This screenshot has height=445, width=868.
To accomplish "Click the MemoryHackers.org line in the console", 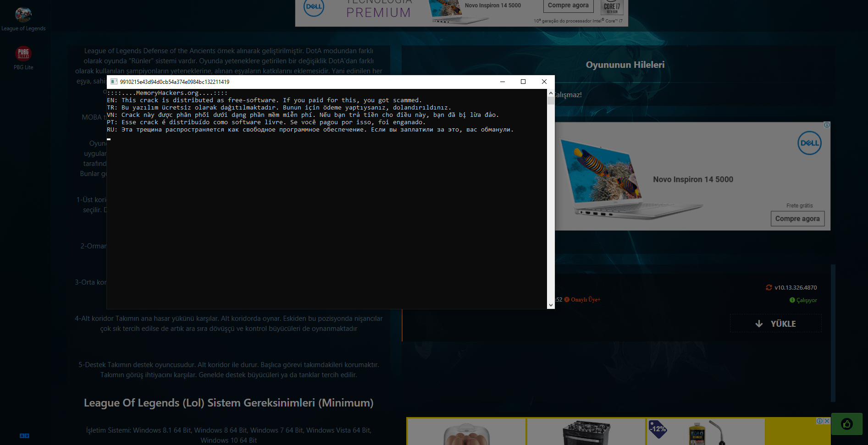I will point(167,93).
